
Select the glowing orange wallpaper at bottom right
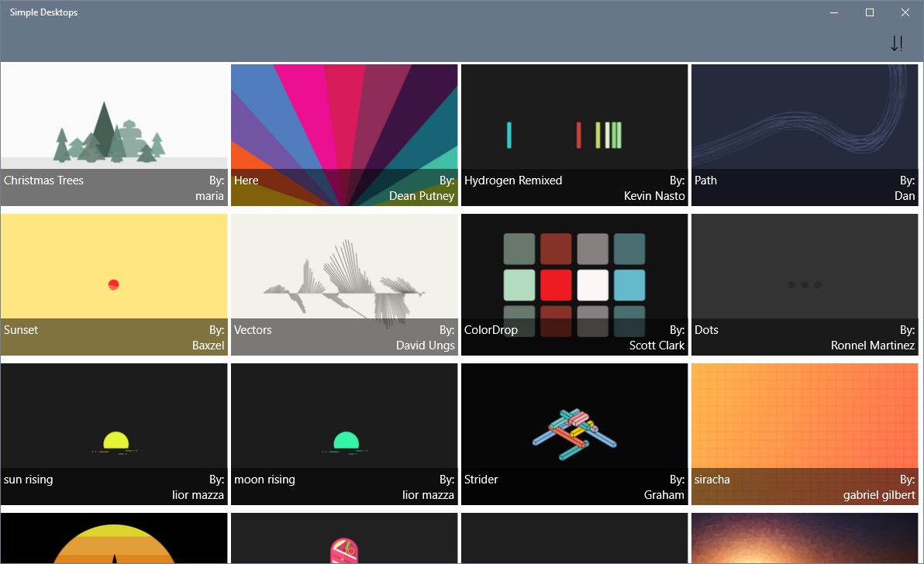[x=804, y=538]
